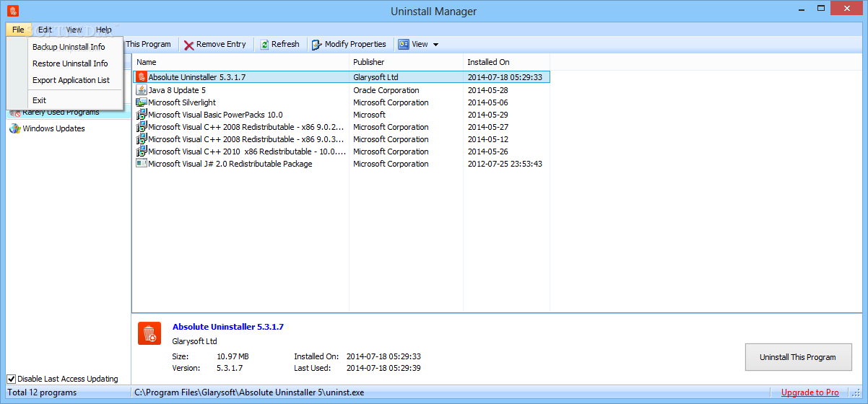Click the Uninstall This Program button
This screenshot has width=868, height=404.
point(798,357)
